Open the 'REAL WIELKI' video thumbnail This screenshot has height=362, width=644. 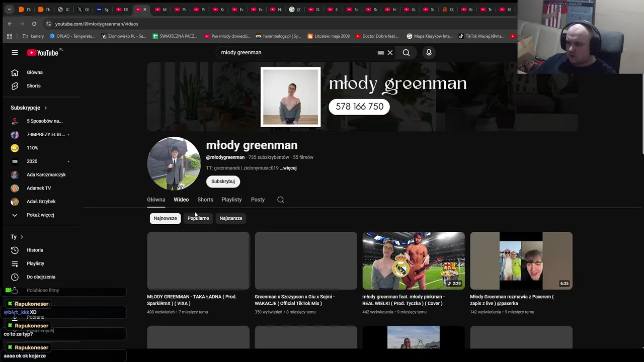pos(414,260)
